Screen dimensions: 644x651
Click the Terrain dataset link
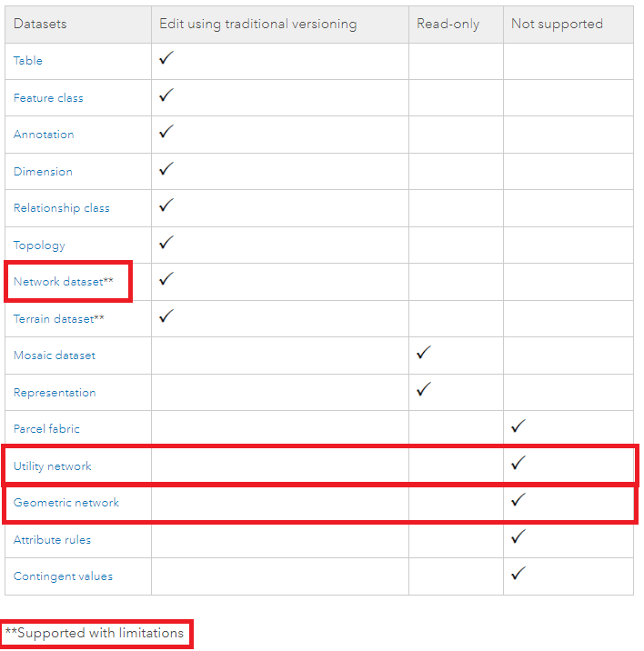[54, 319]
